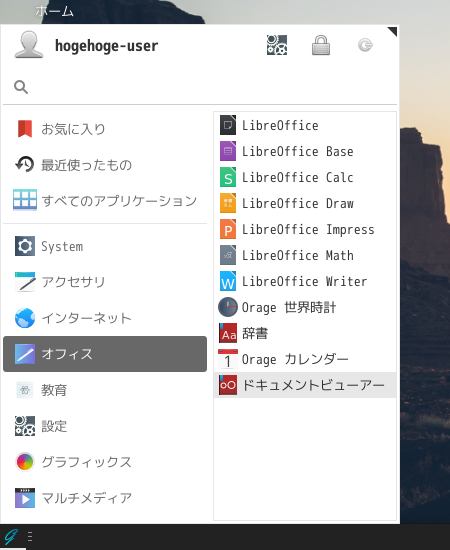Launch LibreOffice Writer
This screenshot has height=550, width=450.
pos(305,281)
